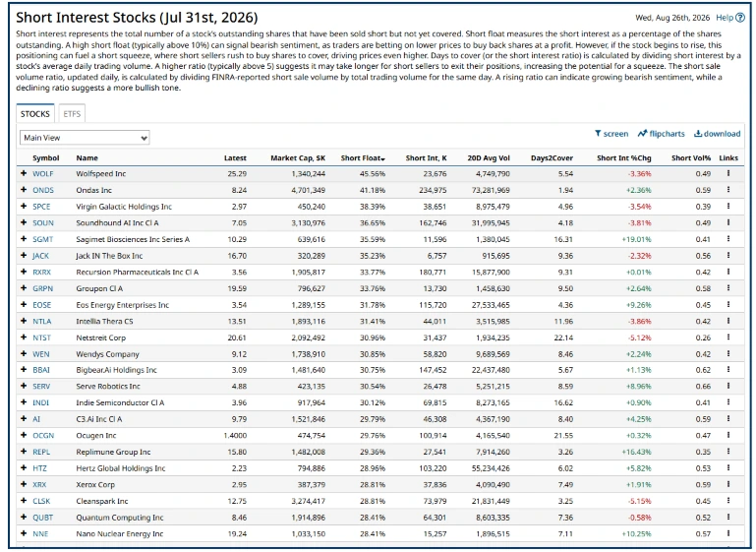
Task: Download the short interest table
Action: 717,134
